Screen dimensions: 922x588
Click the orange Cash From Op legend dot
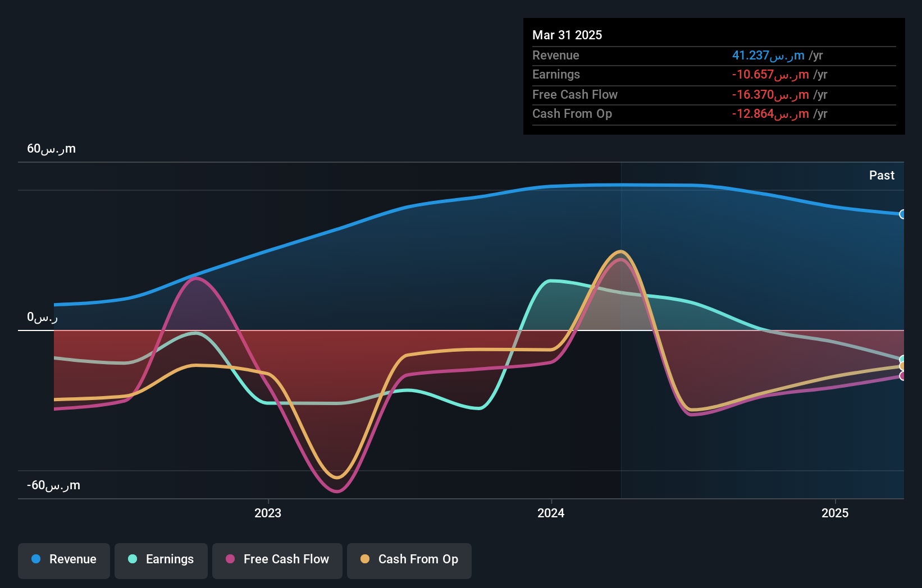365,559
